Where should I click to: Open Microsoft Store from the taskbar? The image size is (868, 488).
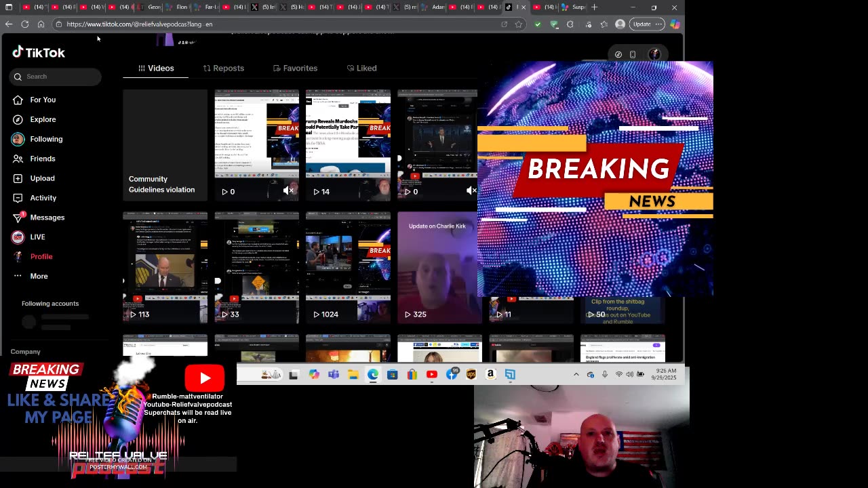393,374
